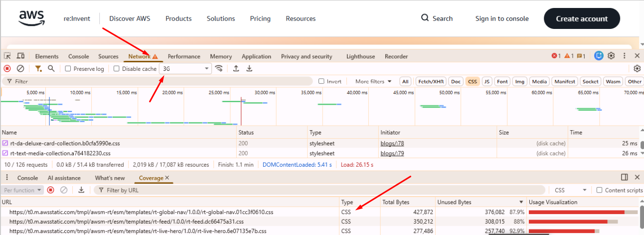The image size is (644, 235).
Task: Open the 3G throttling dropdown
Action: pos(185,69)
